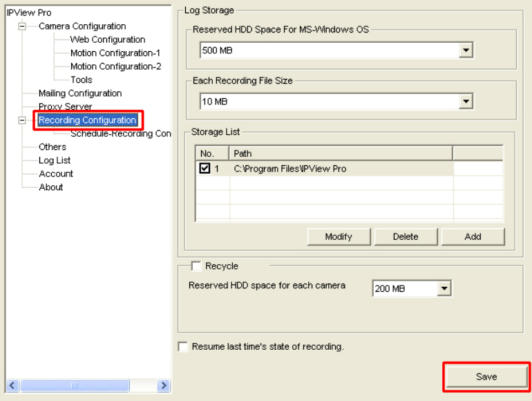
Task: Select Schedule-Recording Configuration tree item
Action: coord(120,134)
